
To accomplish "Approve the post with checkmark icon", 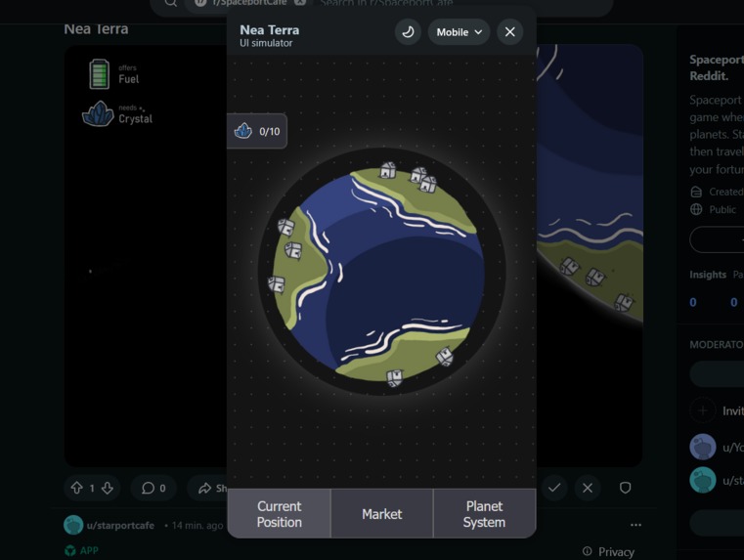I will (553, 488).
